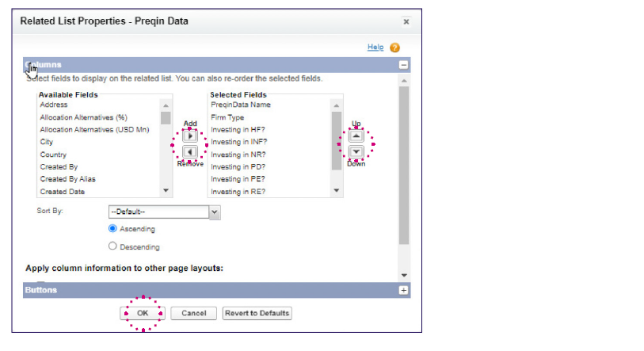The image size is (644, 351).
Task: Click Columns panel scrollbar down arrow
Action: tap(404, 276)
